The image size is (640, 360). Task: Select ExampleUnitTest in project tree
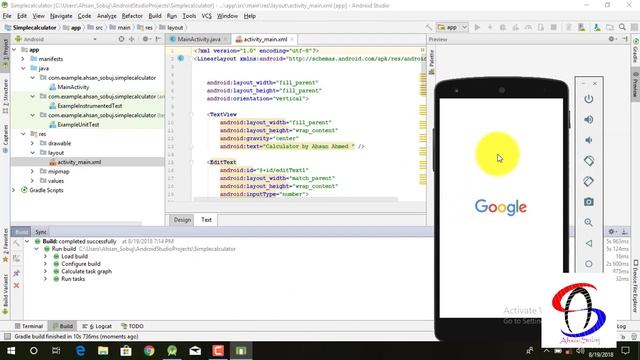point(78,124)
